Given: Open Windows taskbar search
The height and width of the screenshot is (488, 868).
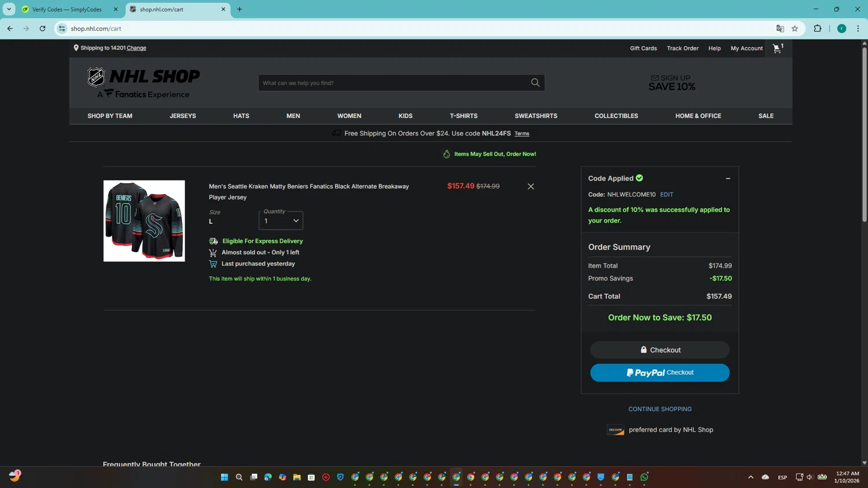Looking at the screenshot, I should [239, 477].
